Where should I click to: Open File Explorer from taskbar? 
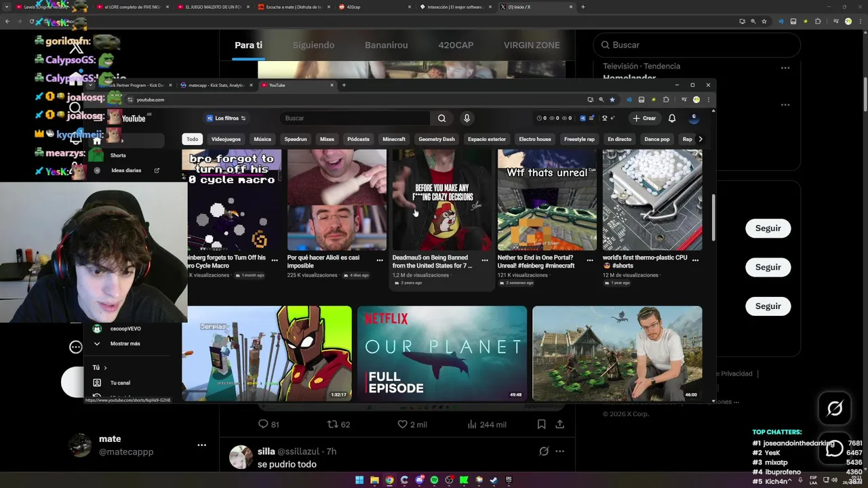(374, 480)
